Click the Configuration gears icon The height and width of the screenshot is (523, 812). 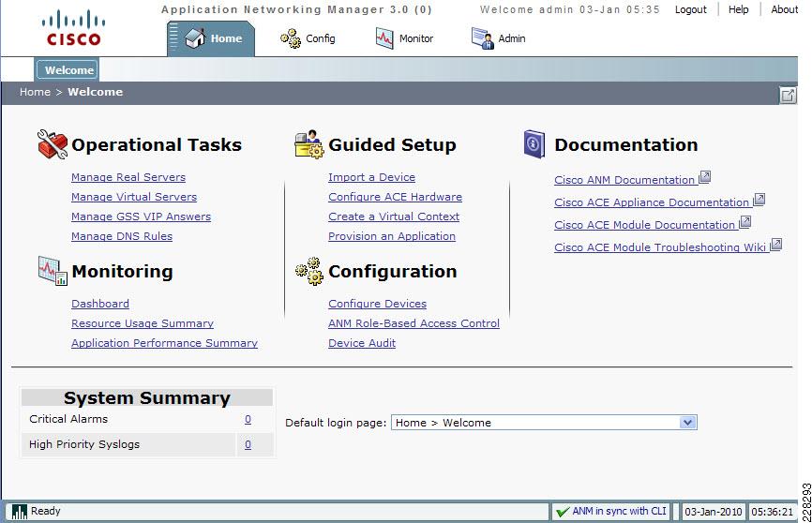[x=309, y=271]
